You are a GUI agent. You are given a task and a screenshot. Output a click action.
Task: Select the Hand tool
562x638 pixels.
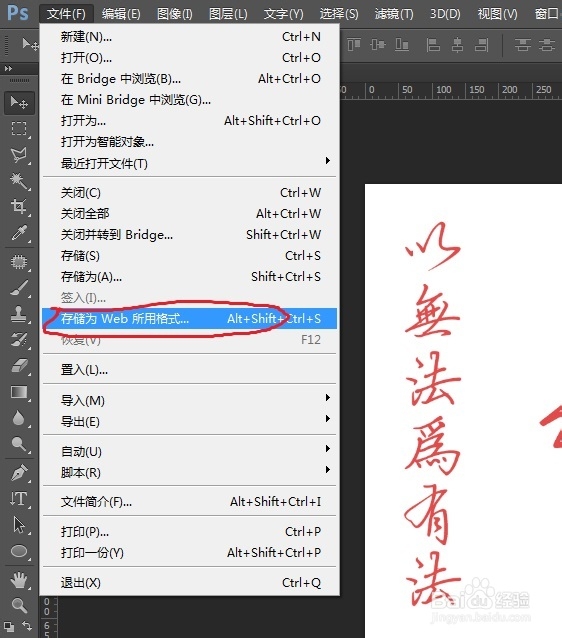coord(19,580)
